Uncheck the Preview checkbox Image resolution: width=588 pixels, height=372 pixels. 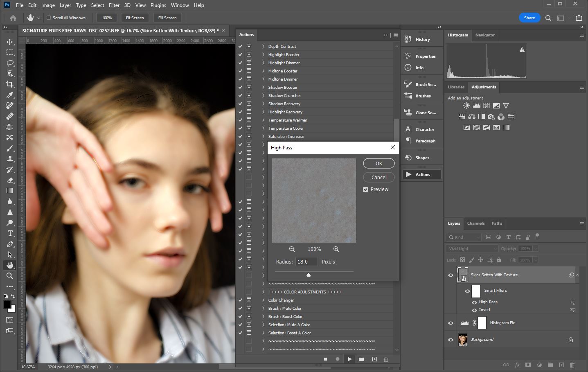(x=366, y=189)
